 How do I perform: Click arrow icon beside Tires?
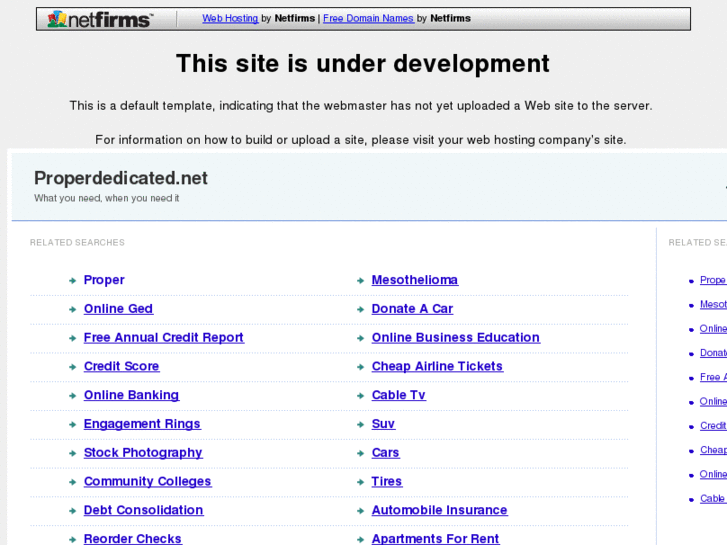pyautogui.click(x=360, y=482)
